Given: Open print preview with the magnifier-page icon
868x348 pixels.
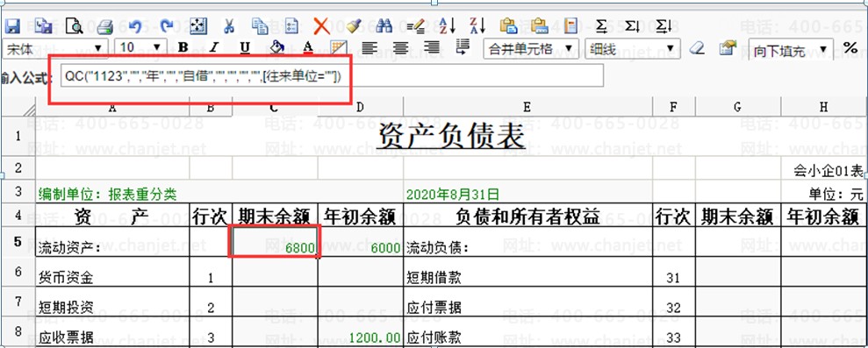Looking at the screenshot, I should point(74,25).
